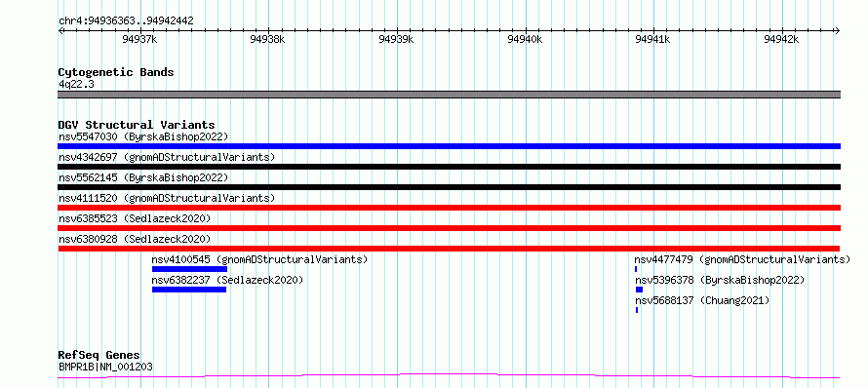Click the Cytogenetic Bands track title
This screenshot has width=868, height=388.
pos(116,72)
